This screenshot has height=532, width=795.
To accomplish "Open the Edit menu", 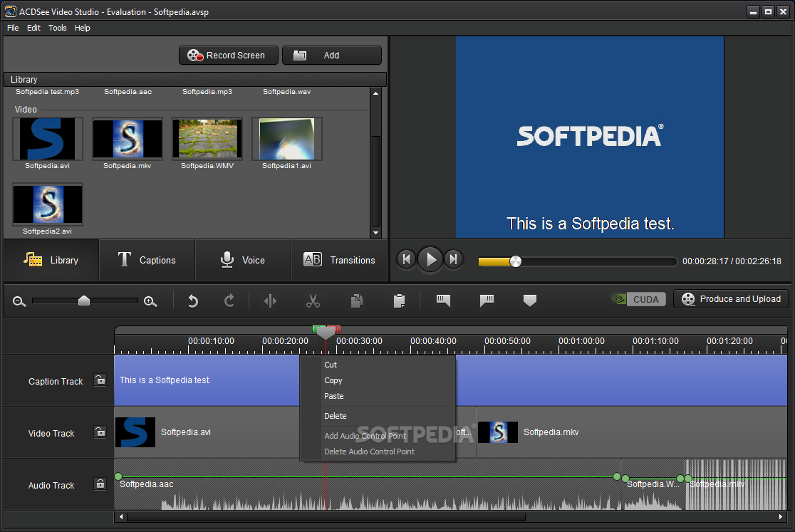I will (x=33, y=28).
